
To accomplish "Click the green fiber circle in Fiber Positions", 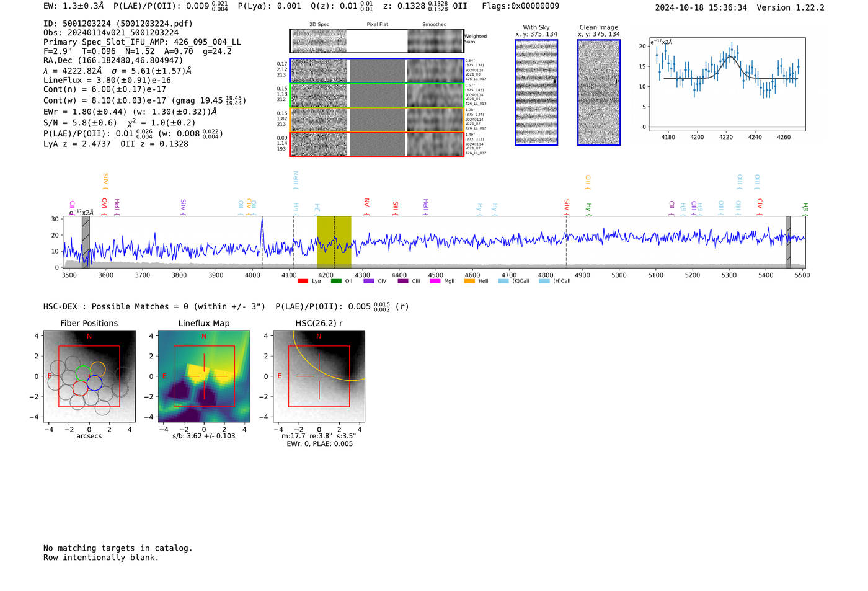I will tap(82, 373).
